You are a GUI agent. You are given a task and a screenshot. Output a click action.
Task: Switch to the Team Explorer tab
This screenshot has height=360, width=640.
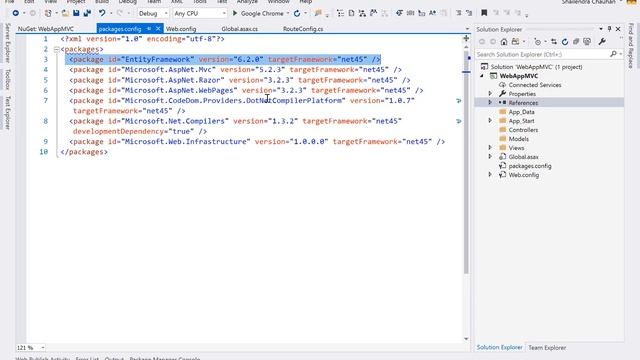tap(547, 348)
